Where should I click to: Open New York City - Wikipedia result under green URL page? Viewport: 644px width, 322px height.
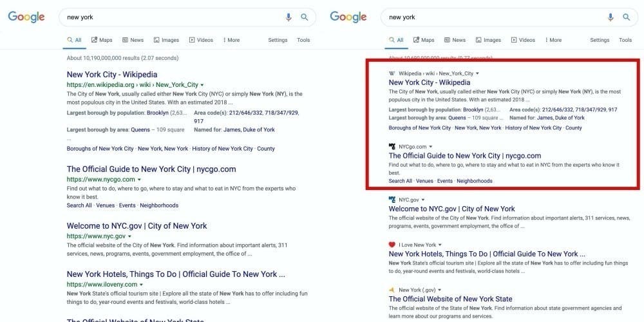tap(112, 74)
